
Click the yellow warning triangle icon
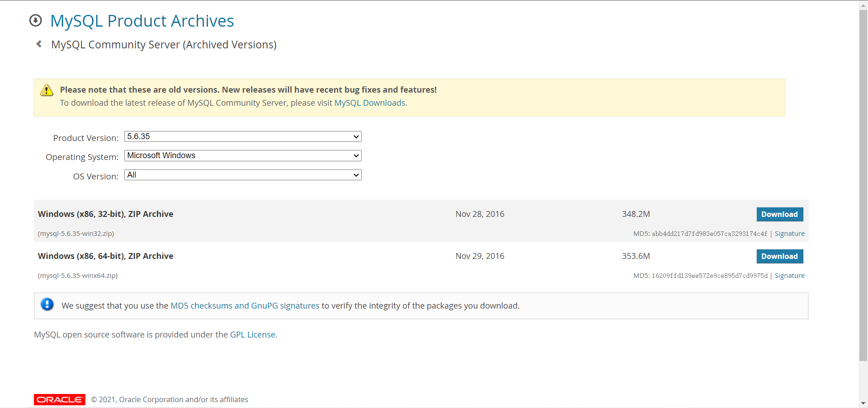pos(47,90)
